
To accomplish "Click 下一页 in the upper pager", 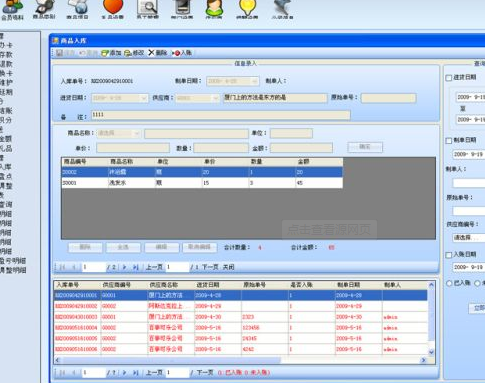I will click(210, 267).
